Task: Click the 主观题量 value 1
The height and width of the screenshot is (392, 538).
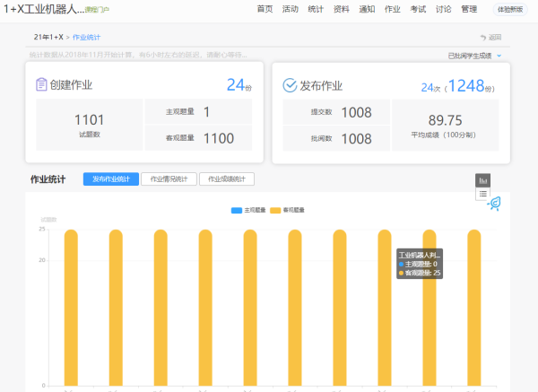Action: tap(206, 112)
